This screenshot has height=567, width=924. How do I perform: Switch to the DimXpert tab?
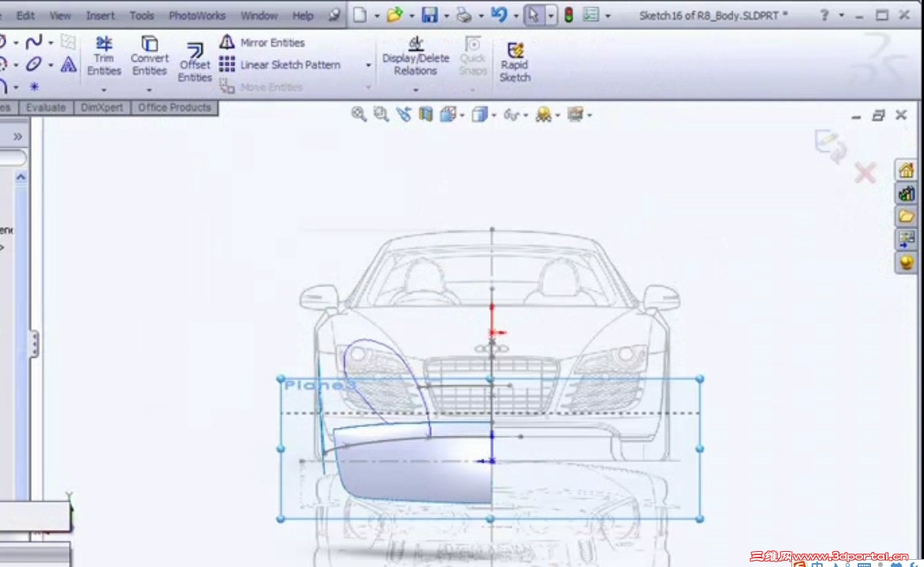[x=102, y=108]
